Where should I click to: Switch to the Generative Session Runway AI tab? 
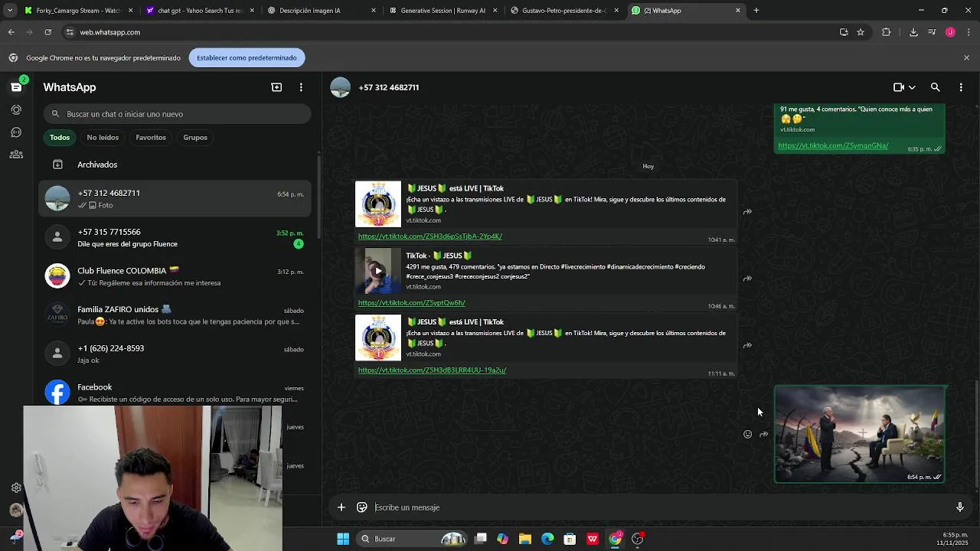[x=443, y=11]
